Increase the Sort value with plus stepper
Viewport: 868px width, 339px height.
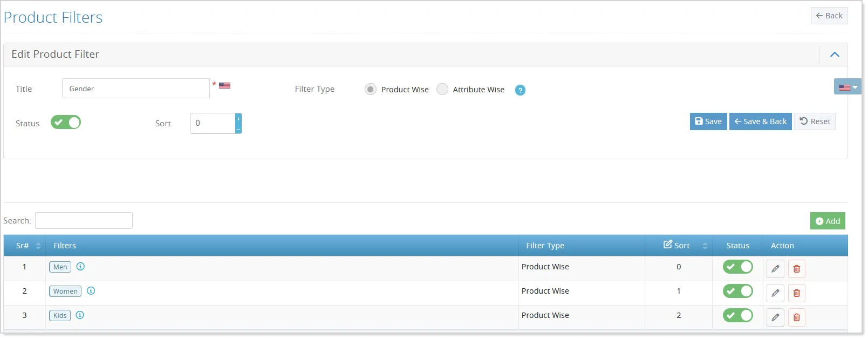tap(238, 118)
